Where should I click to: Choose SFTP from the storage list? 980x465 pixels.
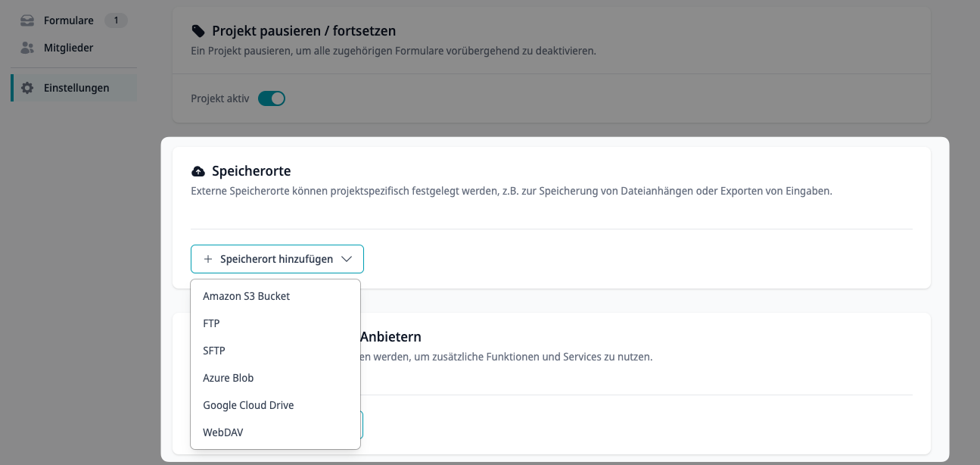click(x=275, y=351)
